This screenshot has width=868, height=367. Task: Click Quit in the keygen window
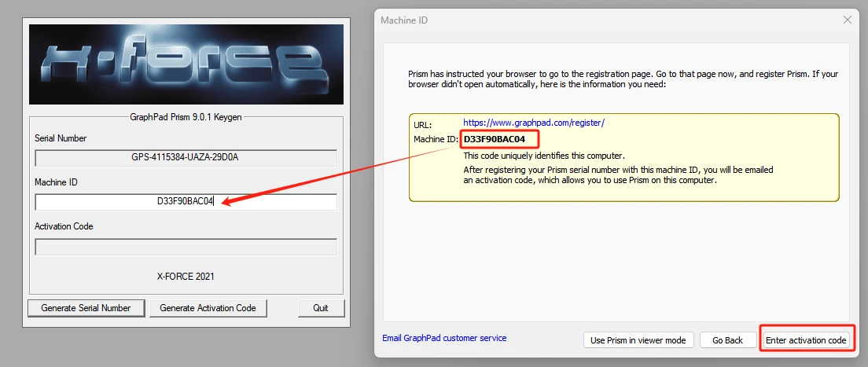[x=321, y=308]
